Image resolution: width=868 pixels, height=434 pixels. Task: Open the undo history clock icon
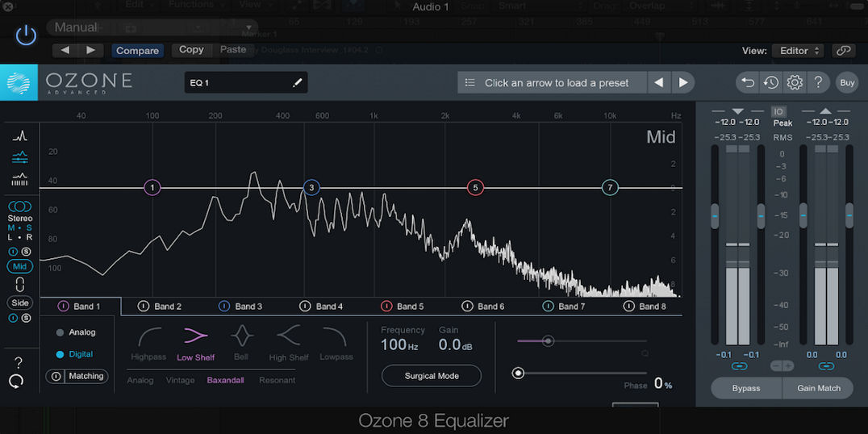[x=771, y=82]
